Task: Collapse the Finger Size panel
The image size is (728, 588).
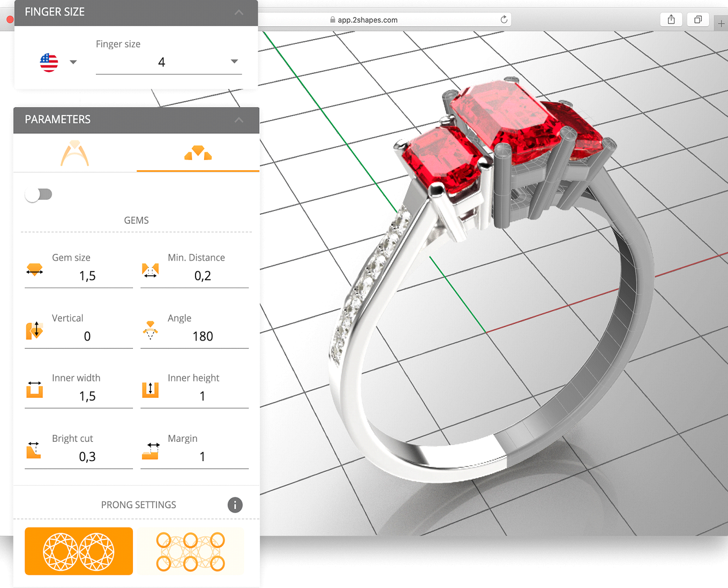Action: tap(239, 12)
